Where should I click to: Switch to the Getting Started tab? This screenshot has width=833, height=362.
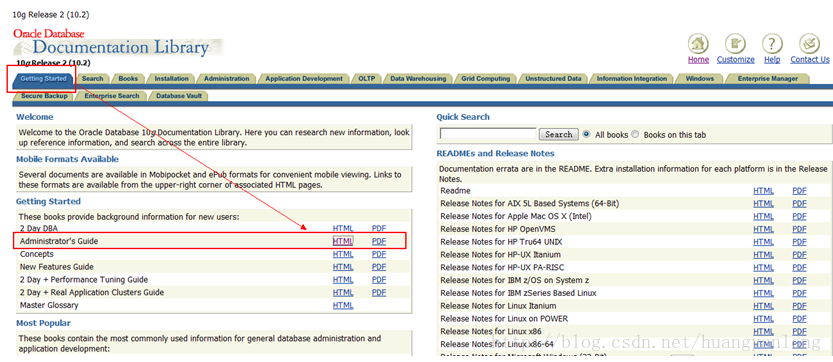[x=44, y=79]
